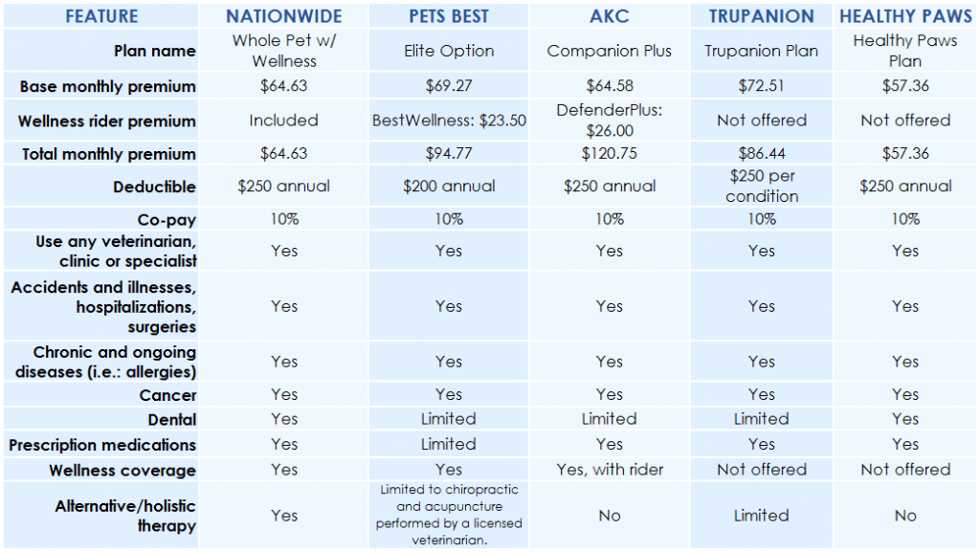
Task: Select the FEATURE header cell
Action: coord(101,16)
